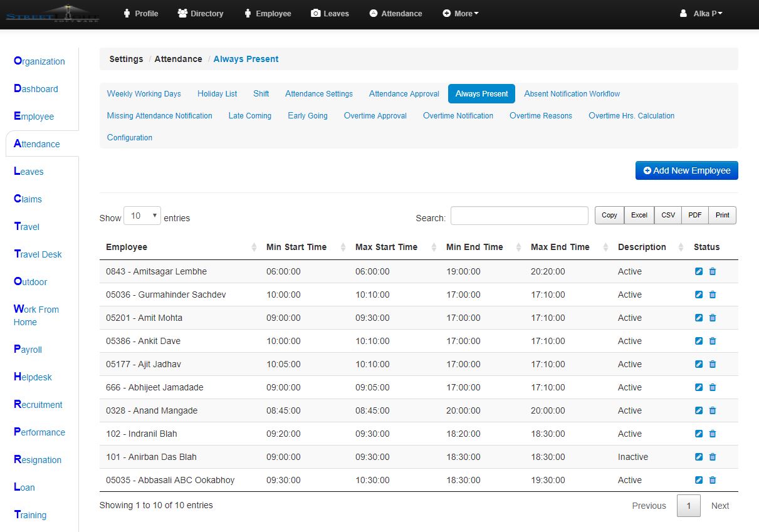Image resolution: width=759 pixels, height=532 pixels.
Task: Sort by Max End Time header
Action: point(560,247)
